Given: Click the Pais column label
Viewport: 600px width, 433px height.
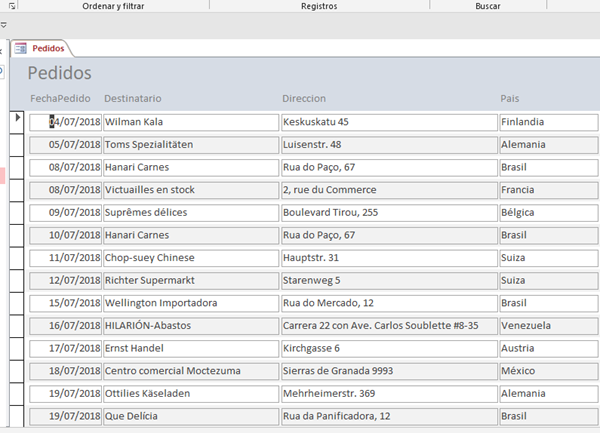Looking at the screenshot, I should [510, 98].
